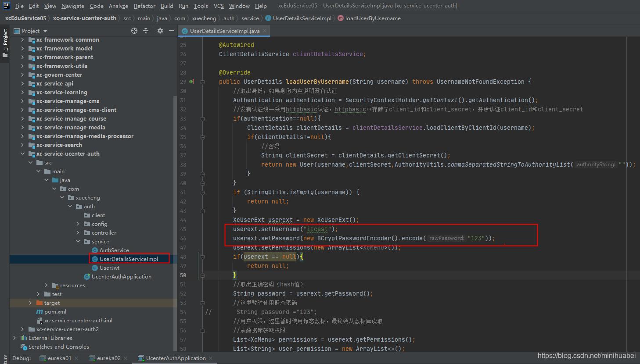The image size is (640, 364).
Task: Collapse the service package
Action: tap(78, 241)
